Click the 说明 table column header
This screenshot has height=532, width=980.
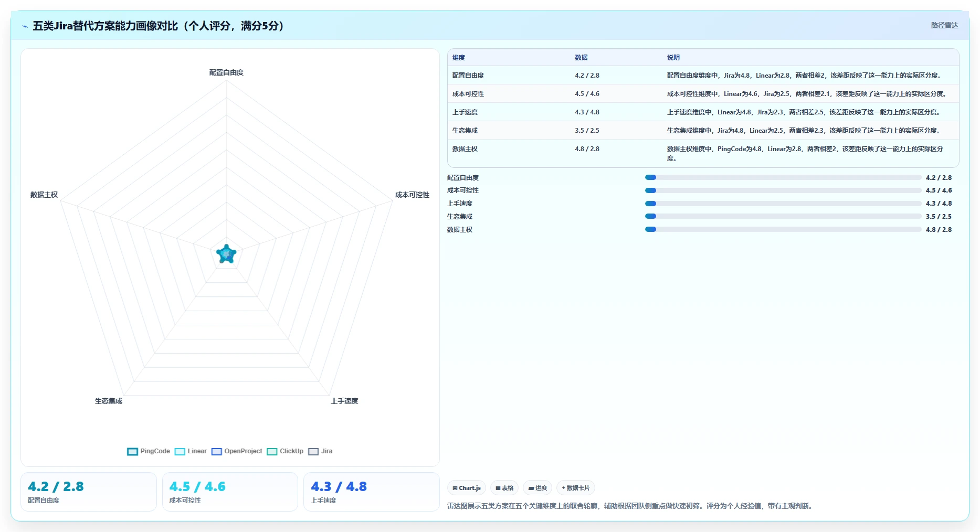tap(673, 58)
